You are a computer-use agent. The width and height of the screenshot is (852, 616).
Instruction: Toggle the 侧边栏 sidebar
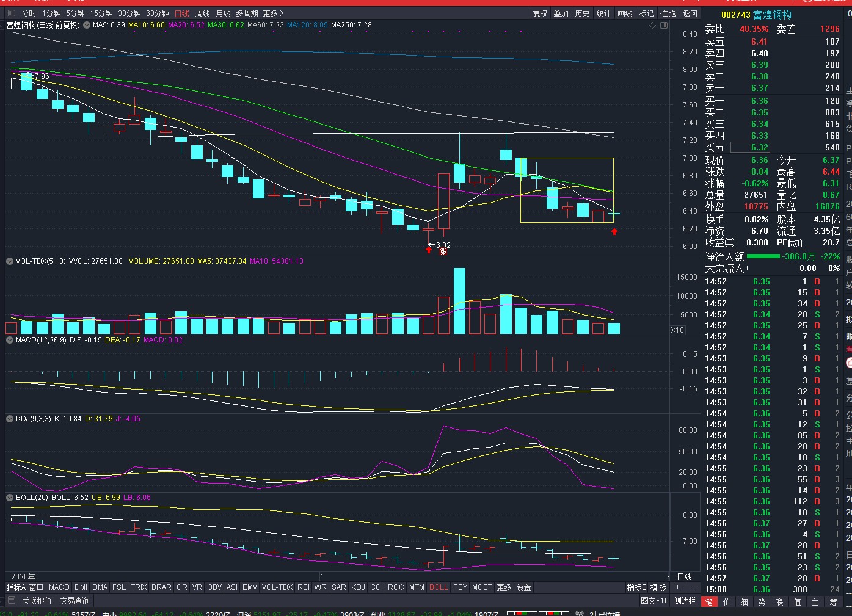(x=685, y=601)
